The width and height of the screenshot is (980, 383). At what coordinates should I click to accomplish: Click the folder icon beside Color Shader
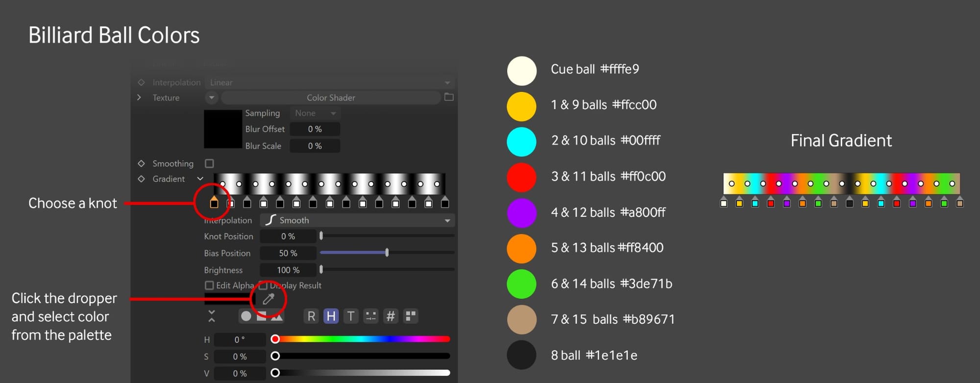click(x=449, y=97)
